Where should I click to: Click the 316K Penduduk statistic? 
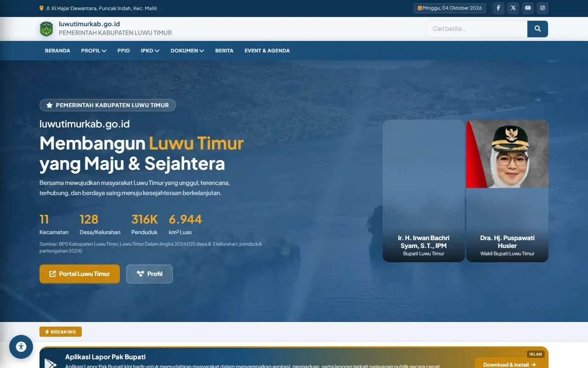145,224
